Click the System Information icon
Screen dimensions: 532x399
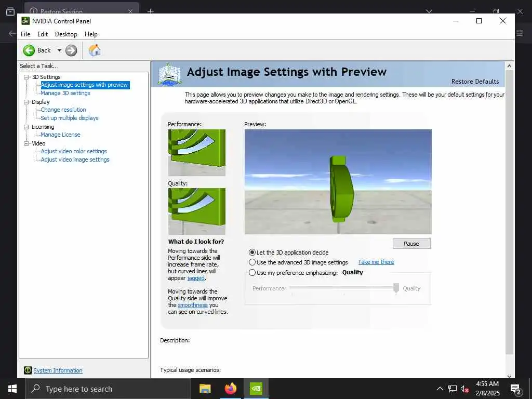(28, 370)
